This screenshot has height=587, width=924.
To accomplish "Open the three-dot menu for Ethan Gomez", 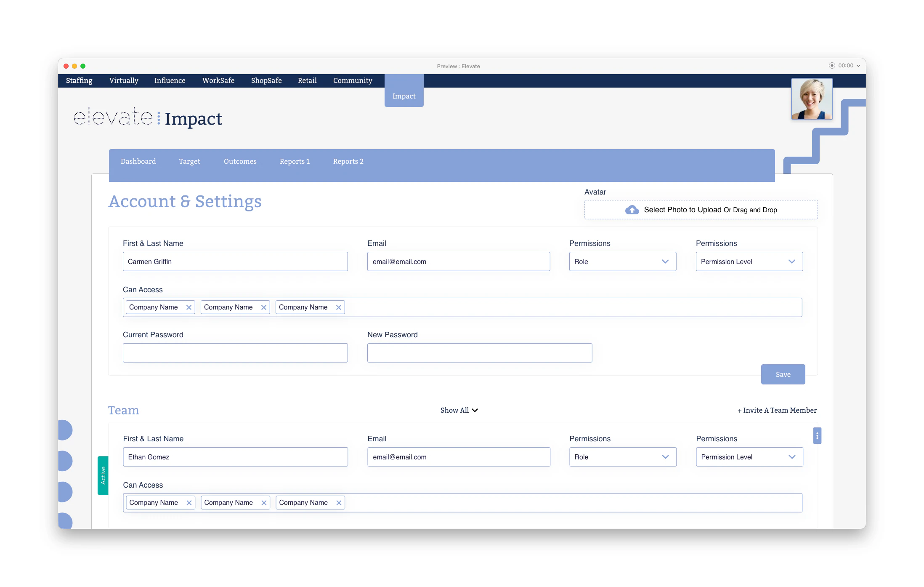I will point(817,435).
